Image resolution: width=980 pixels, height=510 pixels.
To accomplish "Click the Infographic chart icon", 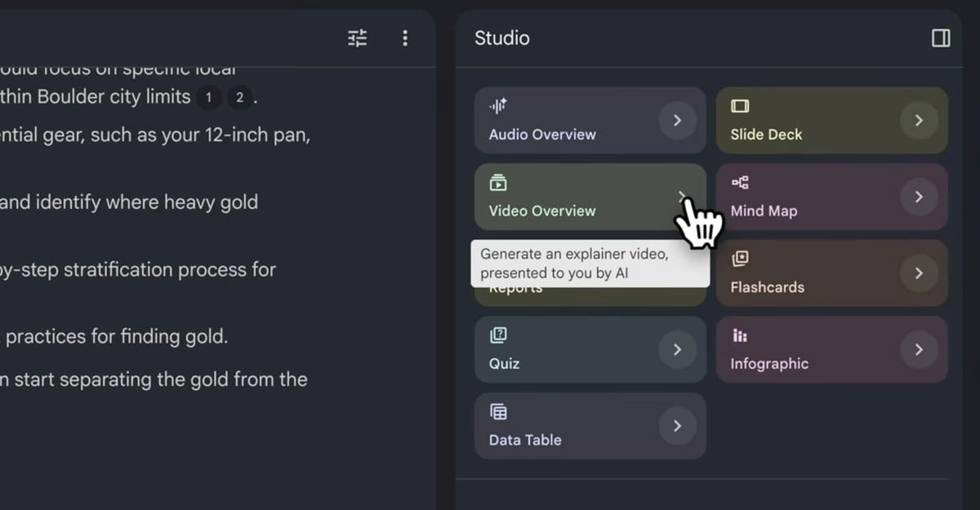I will (x=740, y=335).
